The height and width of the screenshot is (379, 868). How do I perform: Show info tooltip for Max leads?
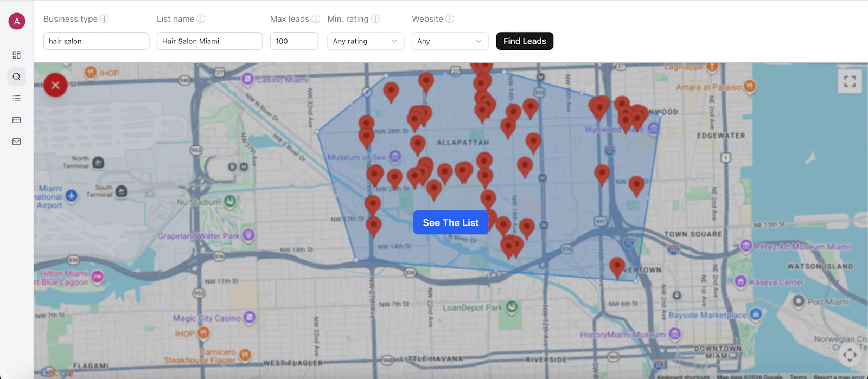pyautogui.click(x=316, y=19)
